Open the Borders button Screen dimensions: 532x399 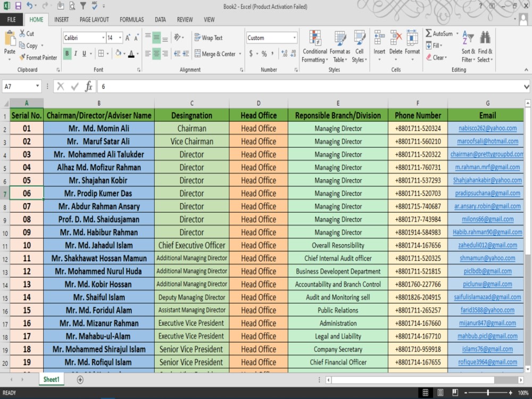[101, 53]
